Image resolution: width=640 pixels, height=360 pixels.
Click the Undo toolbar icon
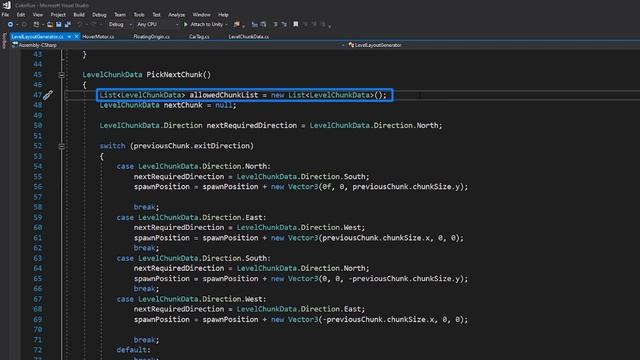click(x=80, y=24)
